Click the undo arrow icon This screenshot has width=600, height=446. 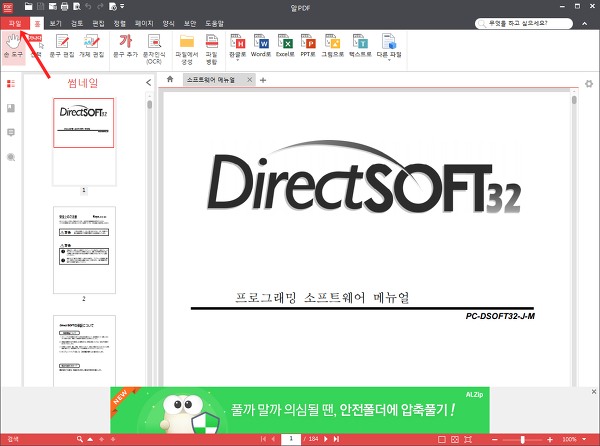pyautogui.click(x=88, y=6)
